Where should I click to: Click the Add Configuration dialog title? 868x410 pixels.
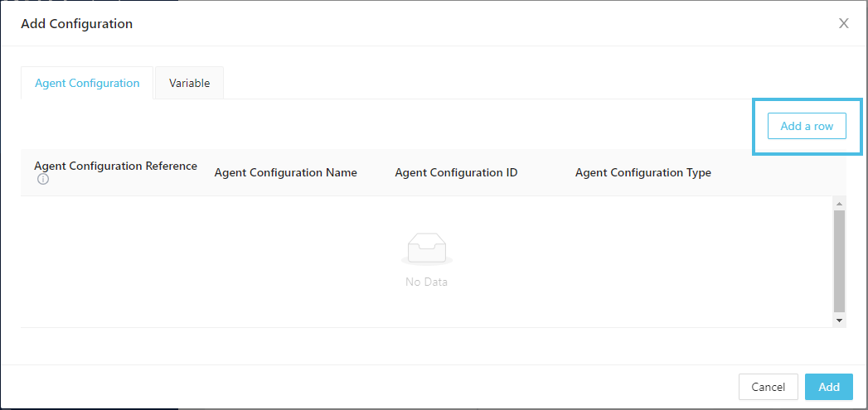76,23
